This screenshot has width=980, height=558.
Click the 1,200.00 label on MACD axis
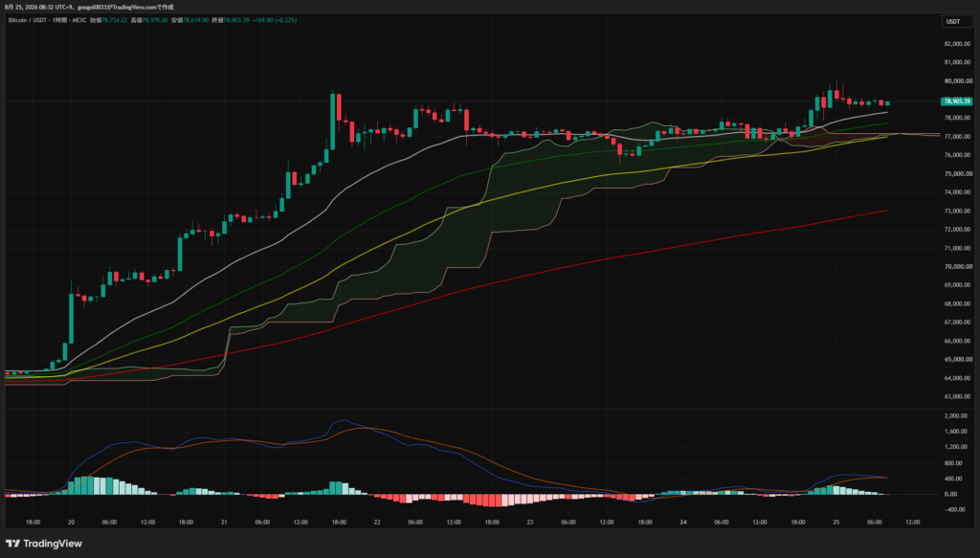point(956,447)
